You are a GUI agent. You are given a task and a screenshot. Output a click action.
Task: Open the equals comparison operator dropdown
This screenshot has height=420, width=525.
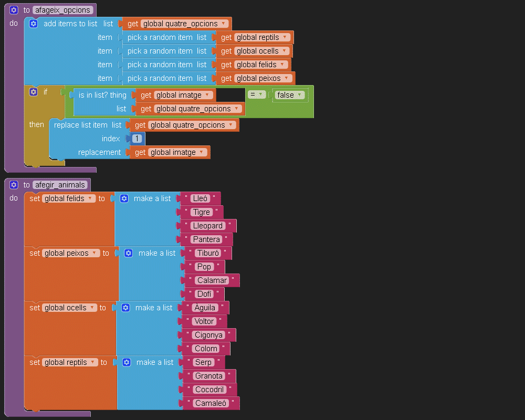pyautogui.click(x=259, y=94)
